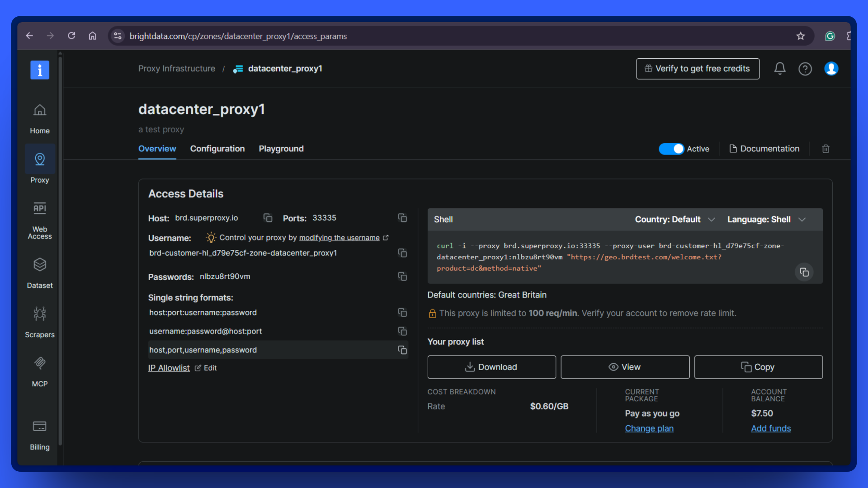Open the Playground tab

pyautogui.click(x=281, y=148)
